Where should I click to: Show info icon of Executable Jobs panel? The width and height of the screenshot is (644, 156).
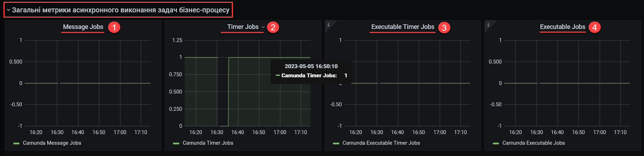488,25
